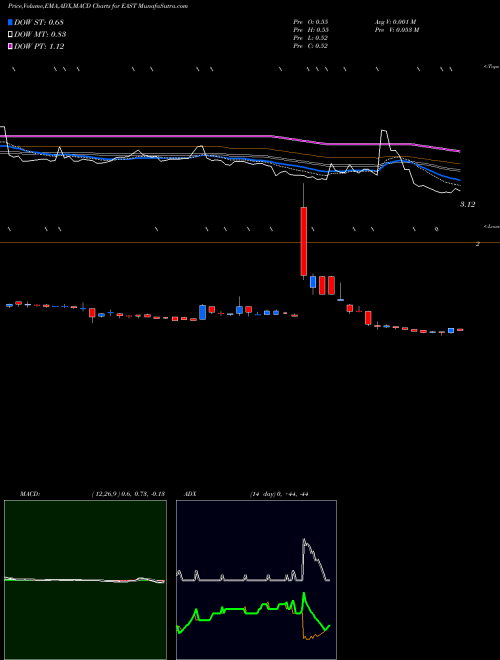Click the white DOW MT legend swatch
The height and width of the screenshot is (660, 500).
(x=11, y=34)
